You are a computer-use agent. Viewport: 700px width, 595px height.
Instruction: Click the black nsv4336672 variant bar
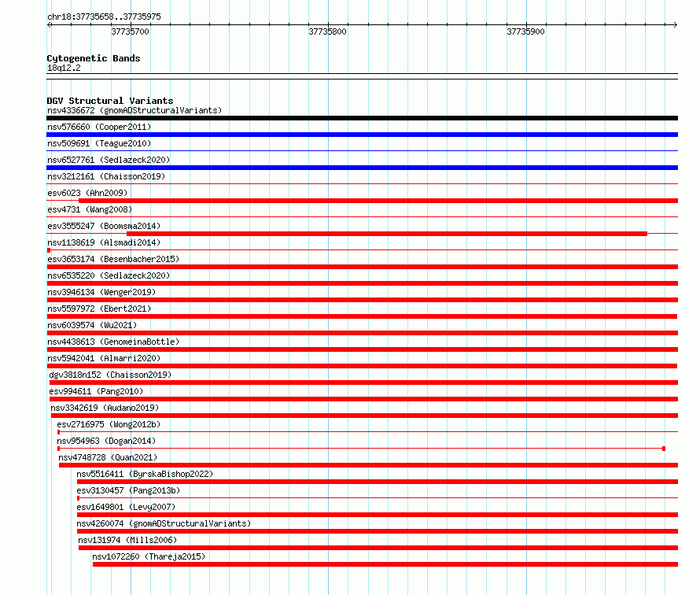click(362, 118)
